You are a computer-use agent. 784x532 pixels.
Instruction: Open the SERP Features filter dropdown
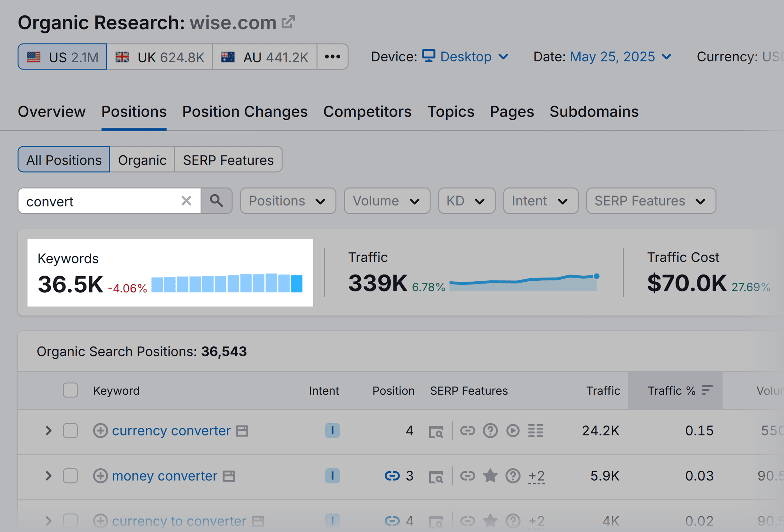point(651,201)
